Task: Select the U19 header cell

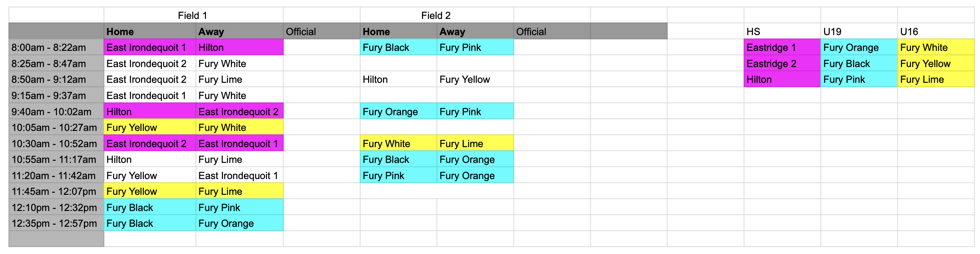Action: (859, 32)
